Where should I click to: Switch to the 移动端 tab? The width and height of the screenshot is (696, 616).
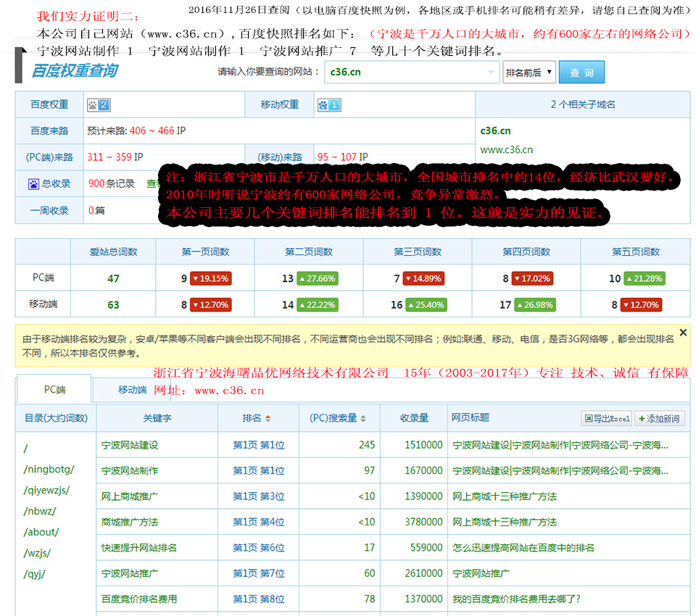coord(132,390)
